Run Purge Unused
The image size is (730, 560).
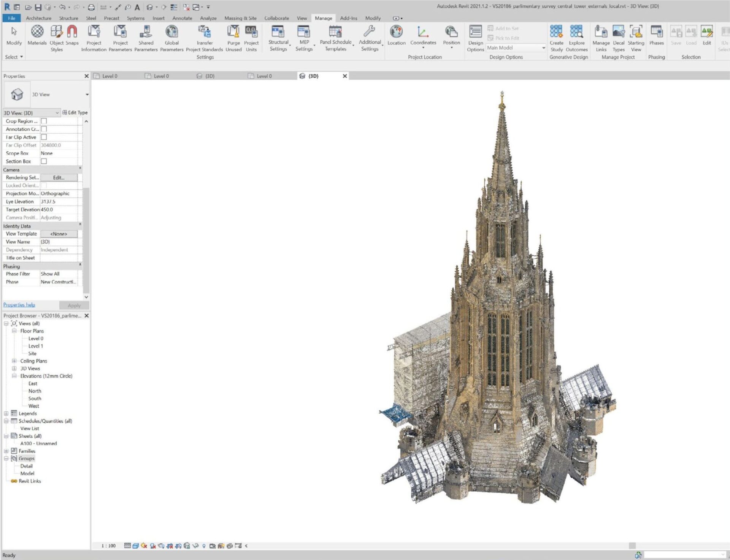tap(233, 38)
